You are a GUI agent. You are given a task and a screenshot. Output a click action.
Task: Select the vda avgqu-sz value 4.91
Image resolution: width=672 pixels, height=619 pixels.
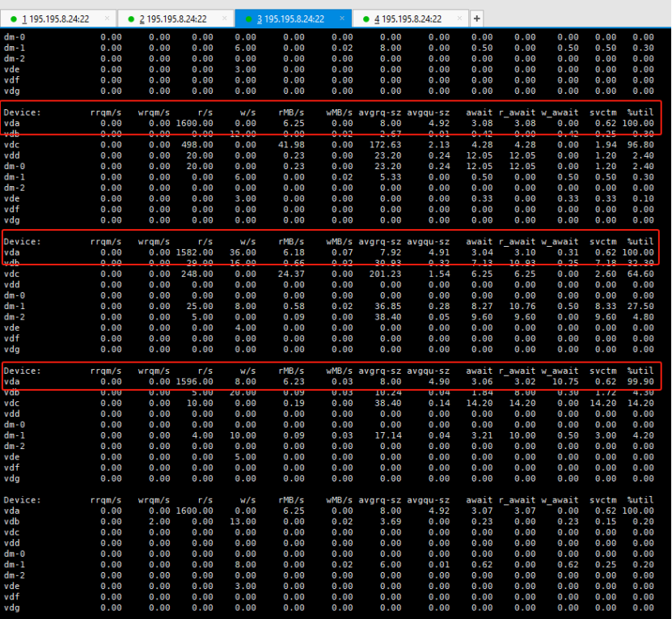(x=439, y=252)
